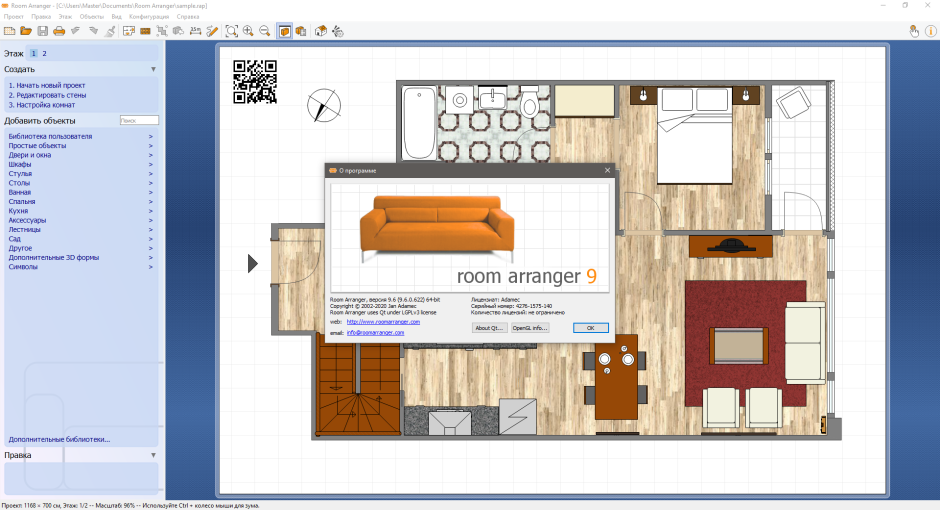The height and width of the screenshot is (510, 940).
Task: Select the brick wall tool icon
Action: (x=145, y=31)
